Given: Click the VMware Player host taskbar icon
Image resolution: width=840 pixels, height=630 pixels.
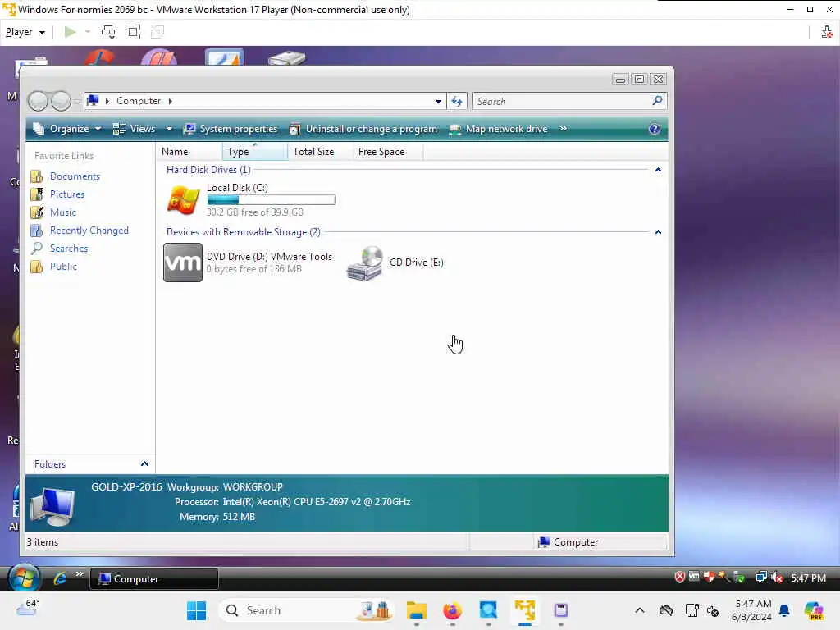Looking at the screenshot, I should [525, 610].
